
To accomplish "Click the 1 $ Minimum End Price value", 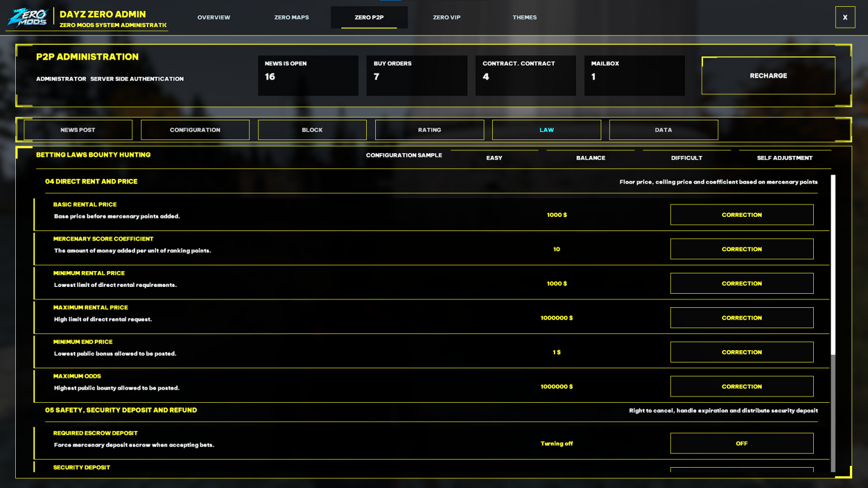I will tap(557, 352).
